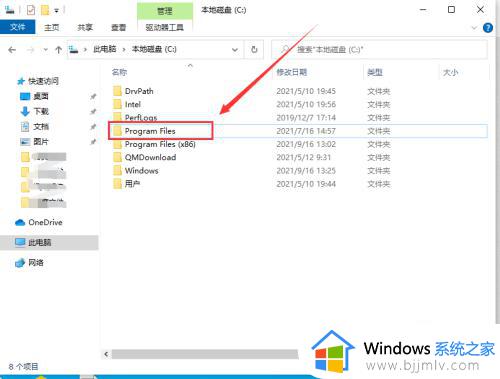Open Help with the question mark icon
The height and width of the screenshot is (379, 500).
point(488,28)
